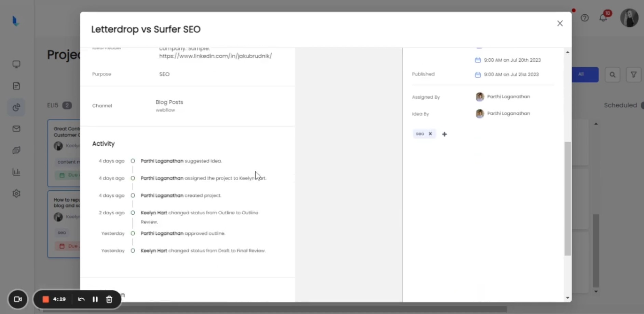644x314 pixels.
Task: Add a new tag with plus icon
Action: (x=444, y=134)
